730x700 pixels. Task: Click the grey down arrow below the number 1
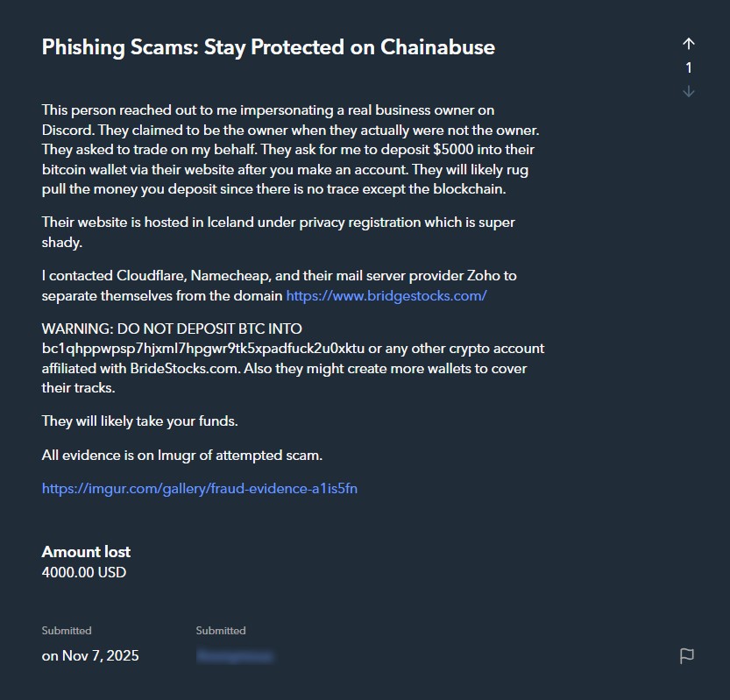tap(689, 91)
